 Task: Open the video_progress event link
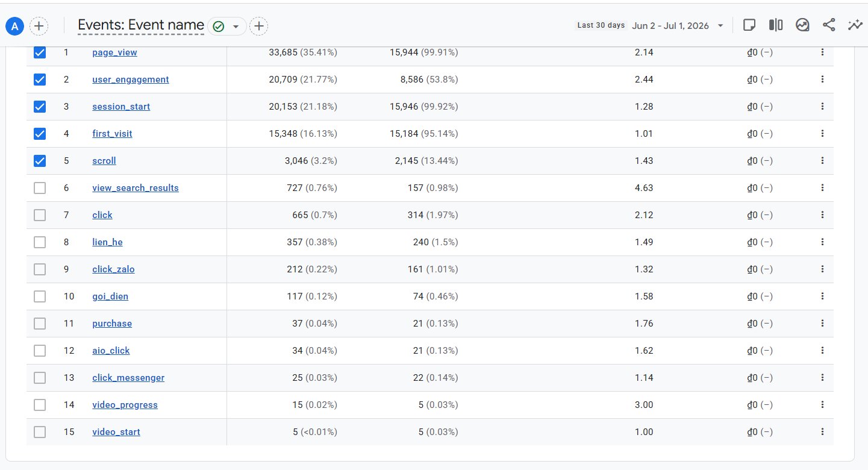[125, 405]
